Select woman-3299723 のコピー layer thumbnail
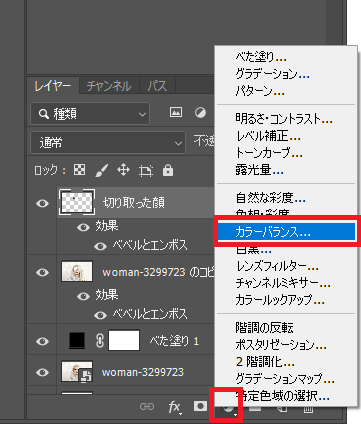 click(x=77, y=271)
